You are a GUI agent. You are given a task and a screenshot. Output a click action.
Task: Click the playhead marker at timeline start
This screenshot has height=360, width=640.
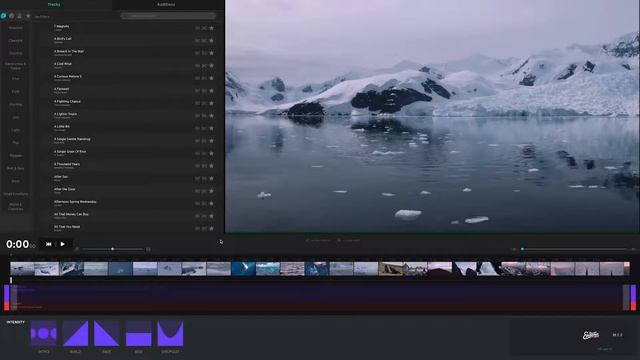pos(11,280)
